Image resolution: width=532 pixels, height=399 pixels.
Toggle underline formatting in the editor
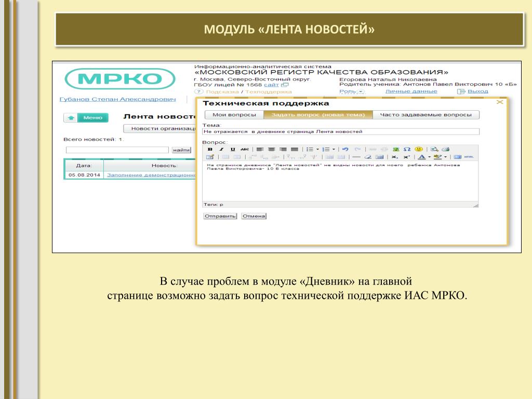[232, 149]
